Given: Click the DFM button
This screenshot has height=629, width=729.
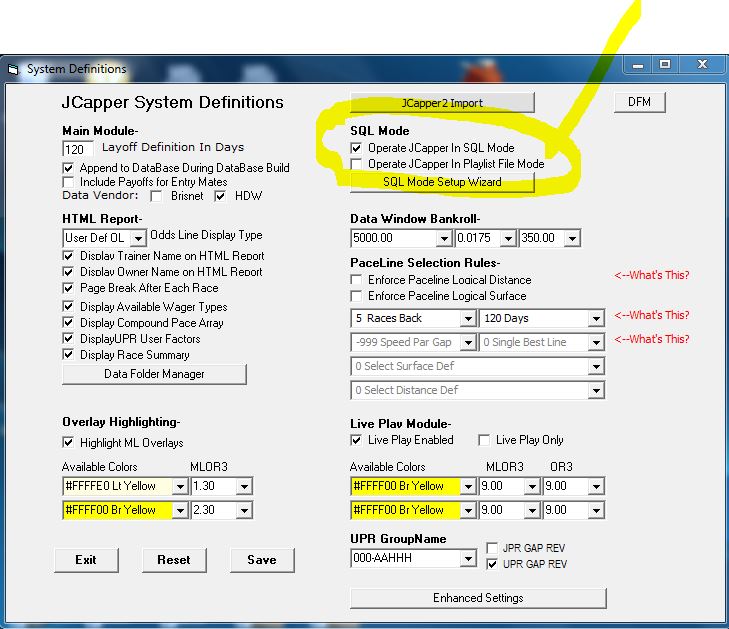Looking at the screenshot, I should pos(640,102).
